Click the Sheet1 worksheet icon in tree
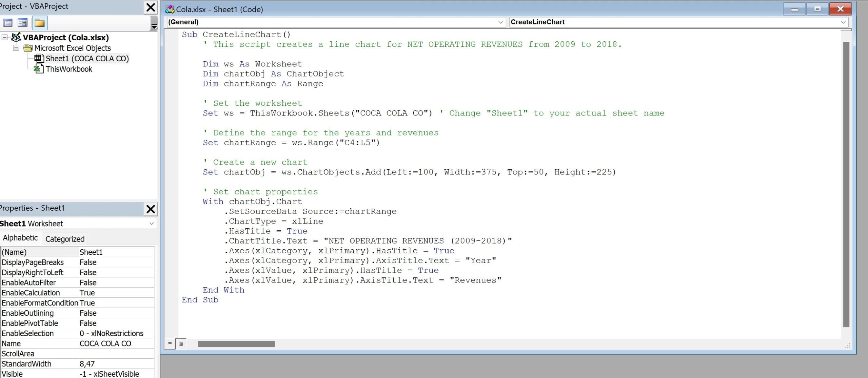This screenshot has height=378, width=868. coord(39,58)
